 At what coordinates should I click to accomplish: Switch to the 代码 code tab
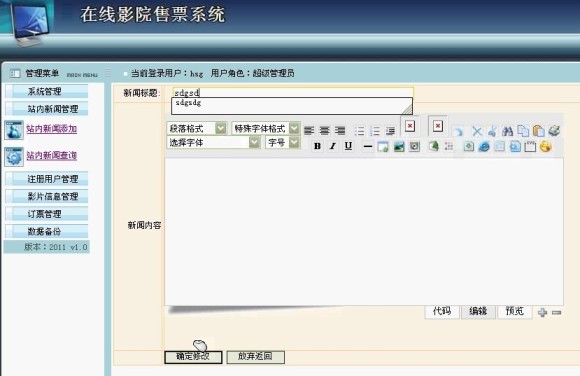pyautogui.click(x=442, y=311)
